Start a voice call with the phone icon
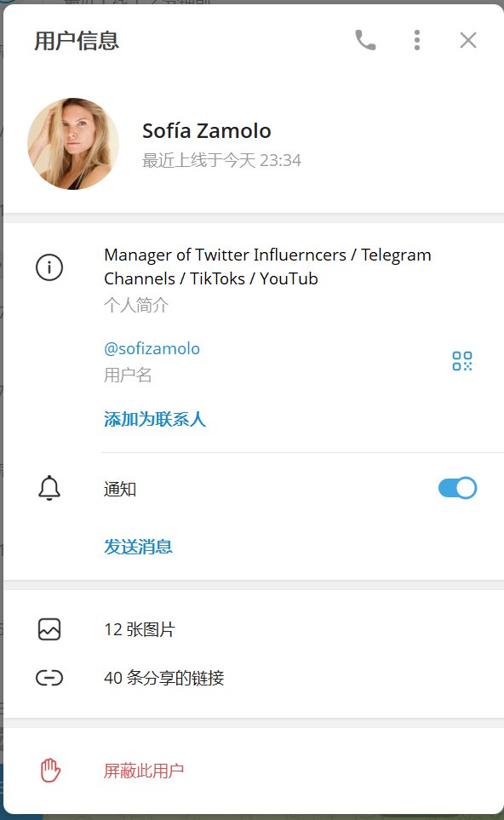Viewport: 504px width, 820px height. click(365, 40)
